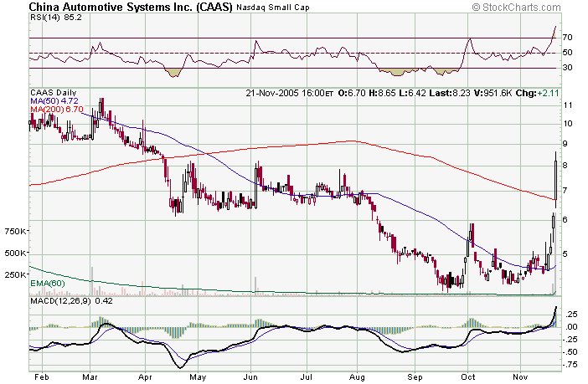This screenshot has height=384, width=588.
Task: Click the MACD axis label -.75
Action: coord(570,365)
